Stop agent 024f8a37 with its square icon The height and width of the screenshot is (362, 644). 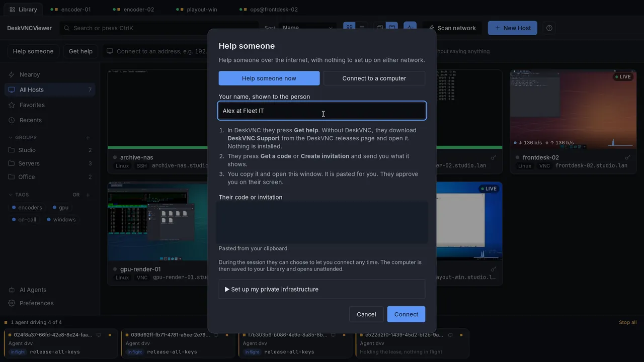(110, 335)
